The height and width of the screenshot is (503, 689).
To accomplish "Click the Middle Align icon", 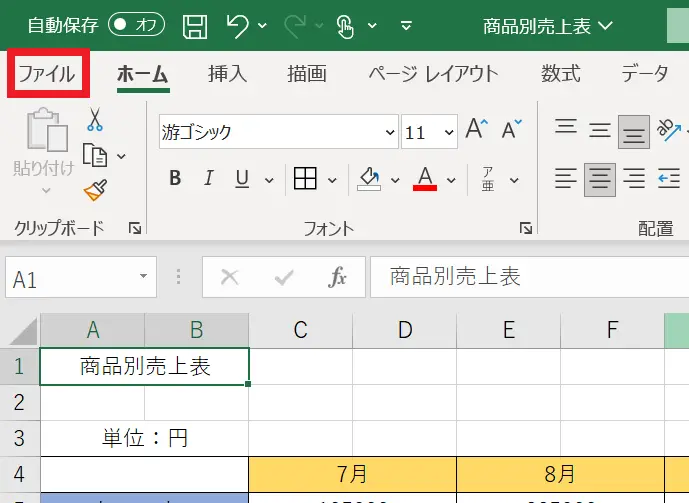I will [600, 130].
